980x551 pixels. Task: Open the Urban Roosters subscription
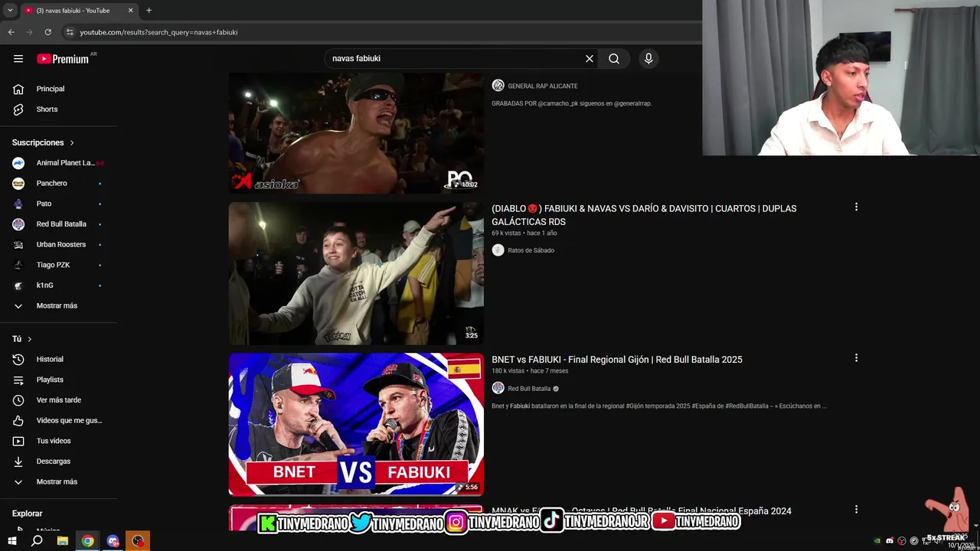tap(58, 245)
